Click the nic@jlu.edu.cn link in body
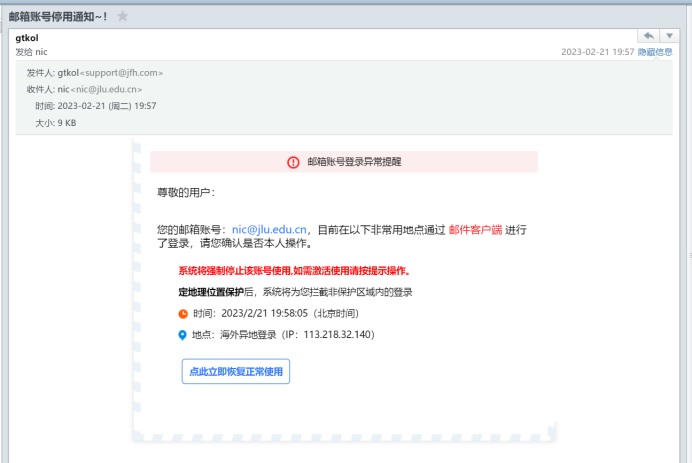 (x=270, y=229)
